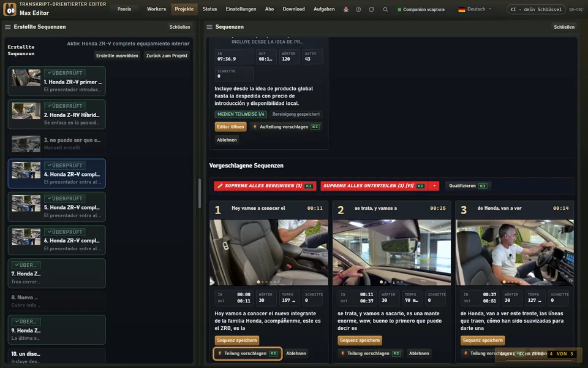Select the manually created sequence '3. no puede ser que'
The height and width of the screenshot is (368, 588).
click(x=56, y=144)
